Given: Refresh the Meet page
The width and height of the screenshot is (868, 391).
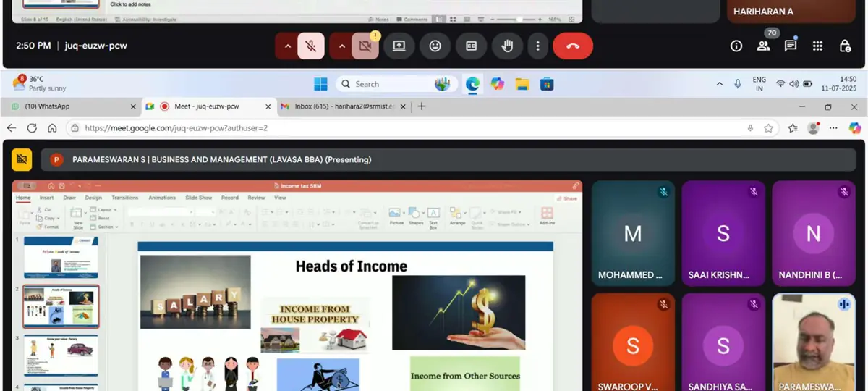Looking at the screenshot, I should click(32, 128).
